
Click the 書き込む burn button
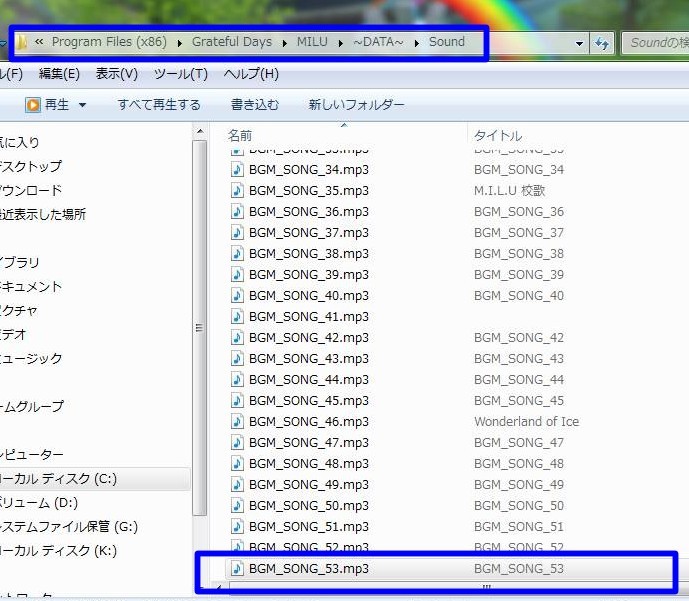(x=254, y=105)
